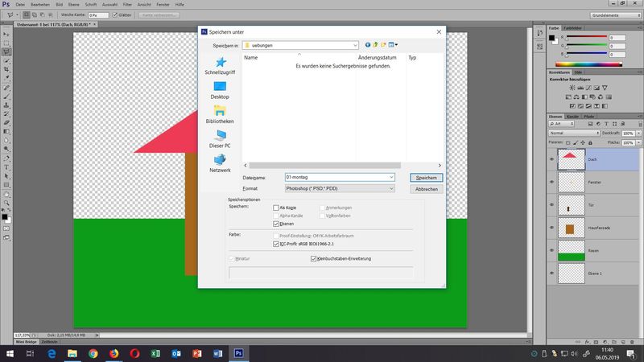644x362 pixels.
Task: Sort files by the Name column header
Action: [251, 57]
